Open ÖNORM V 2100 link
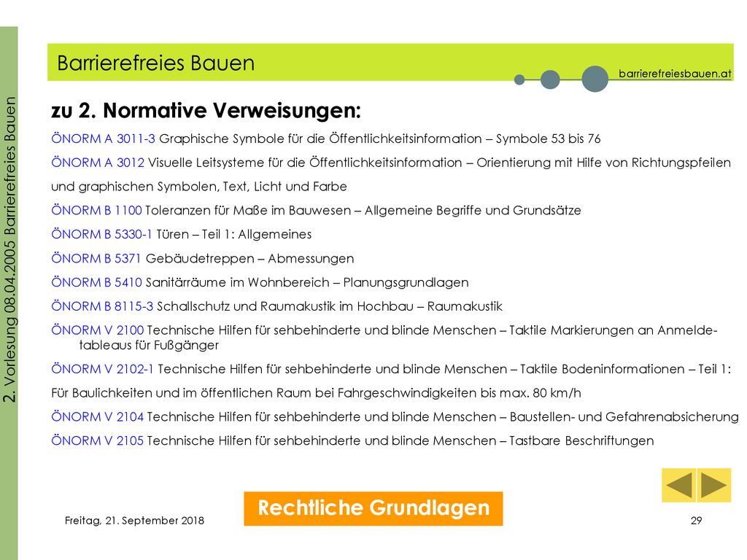Image resolution: width=747 pixels, height=560 pixels. pyautogui.click(x=97, y=330)
